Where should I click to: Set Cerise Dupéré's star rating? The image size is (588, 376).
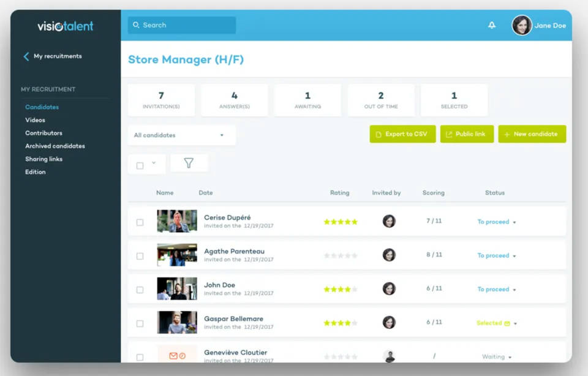pyautogui.click(x=341, y=222)
